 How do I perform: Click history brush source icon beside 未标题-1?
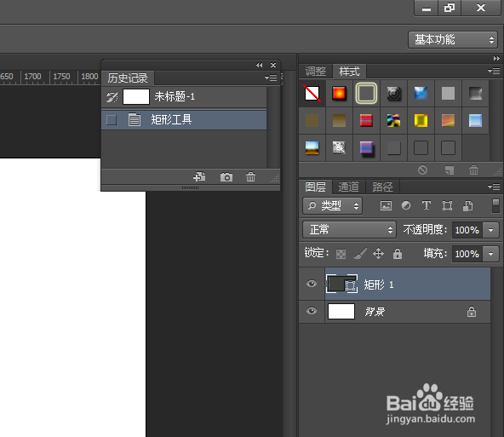coord(112,97)
